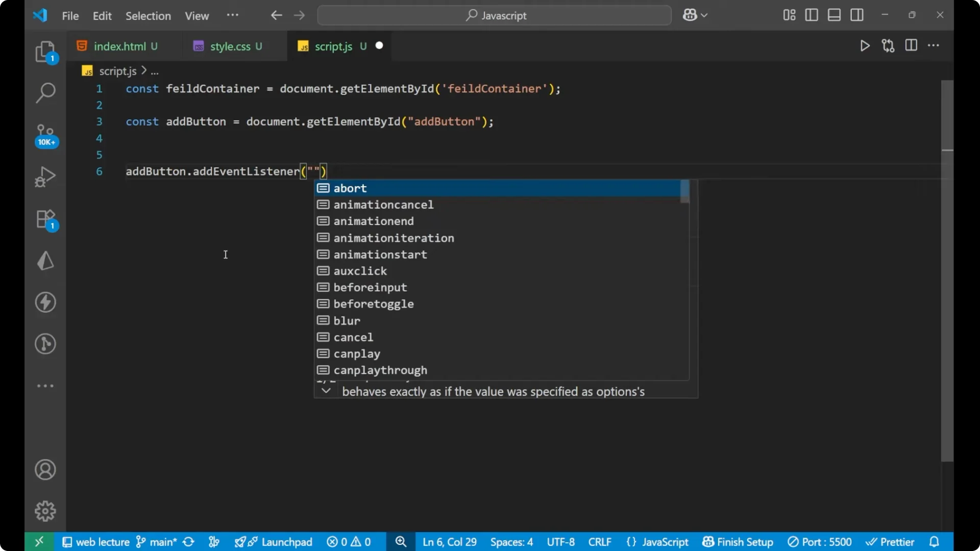Screen dimensions: 980x551
Task: Open the Search view
Action: (x=45, y=93)
